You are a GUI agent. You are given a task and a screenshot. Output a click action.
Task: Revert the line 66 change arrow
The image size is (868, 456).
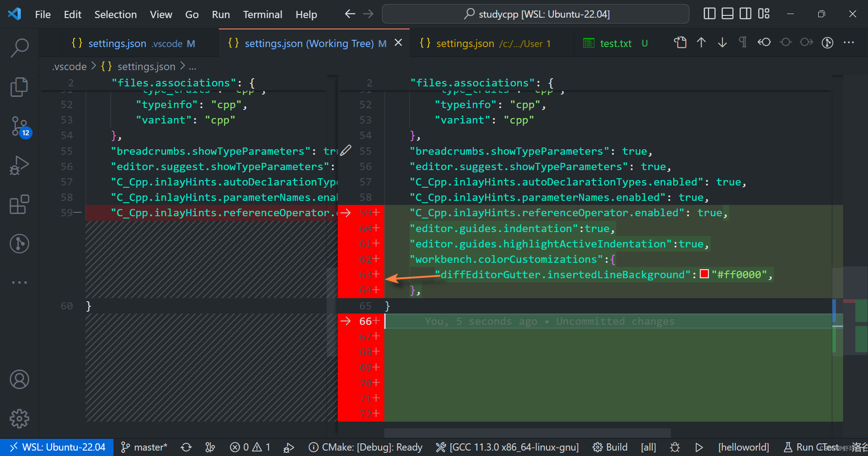[345, 321]
